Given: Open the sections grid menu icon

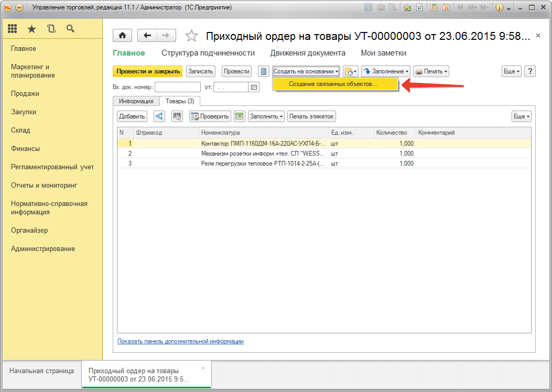Looking at the screenshot, I should click(13, 29).
